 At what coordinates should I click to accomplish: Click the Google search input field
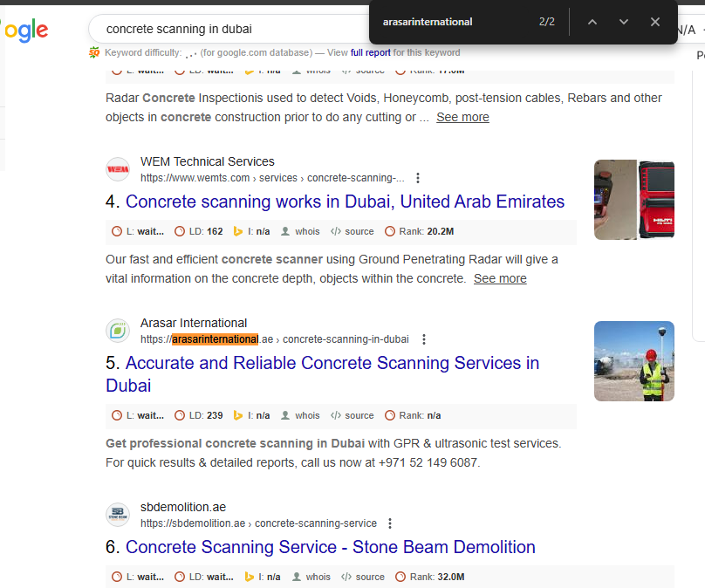tap(227, 29)
